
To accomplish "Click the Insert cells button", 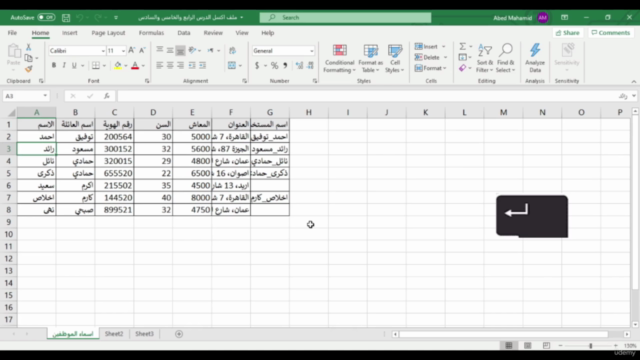I will pyautogui.click(x=426, y=47).
